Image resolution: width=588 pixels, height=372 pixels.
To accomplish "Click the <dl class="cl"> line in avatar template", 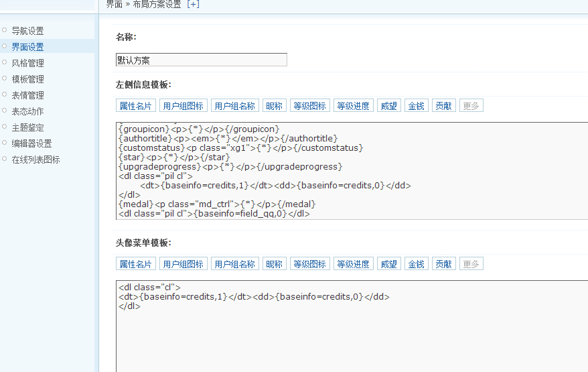I will (149, 287).
